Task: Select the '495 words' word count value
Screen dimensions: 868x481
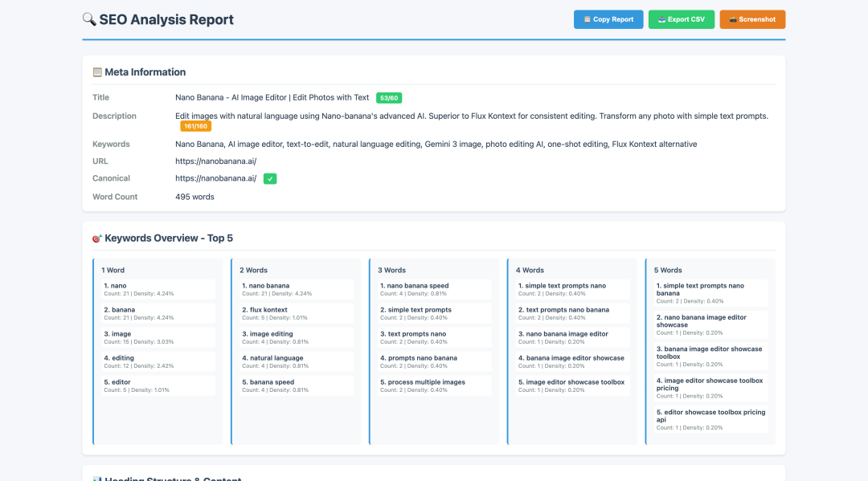Action: [194, 197]
